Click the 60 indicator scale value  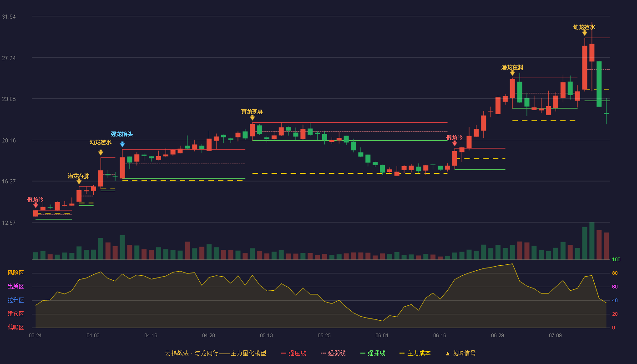click(615, 287)
